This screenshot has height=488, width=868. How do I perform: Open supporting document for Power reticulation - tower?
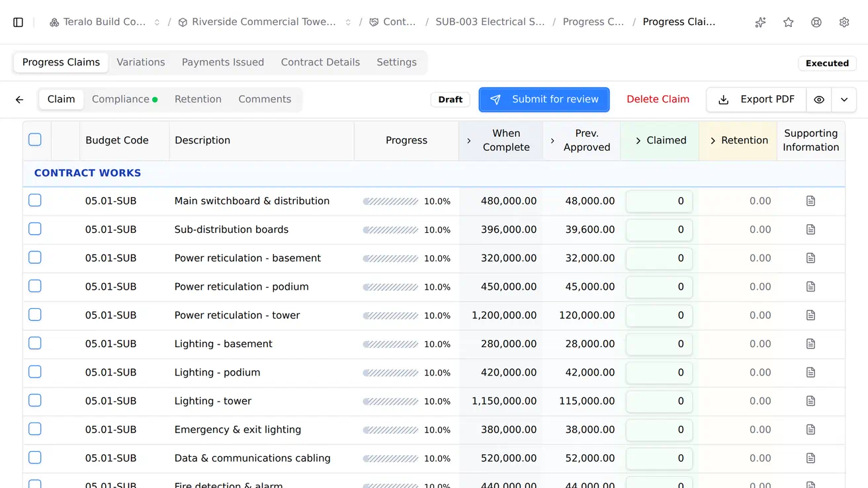(x=811, y=315)
